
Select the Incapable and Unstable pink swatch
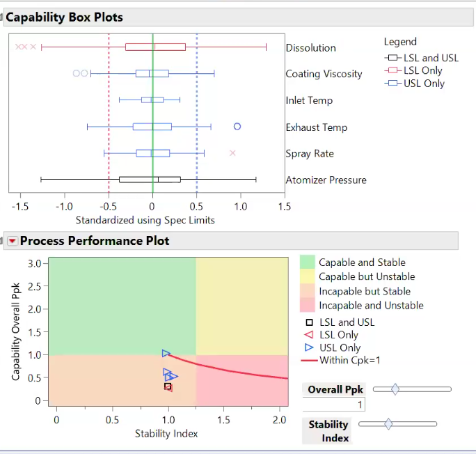pos(307,305)
